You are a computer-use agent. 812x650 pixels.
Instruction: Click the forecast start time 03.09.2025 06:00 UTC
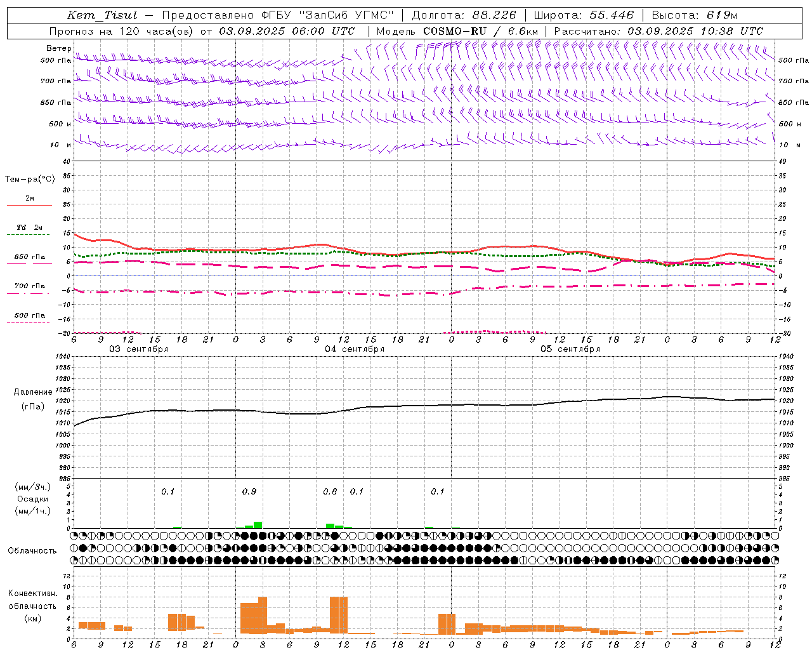[x=287, y=31]
